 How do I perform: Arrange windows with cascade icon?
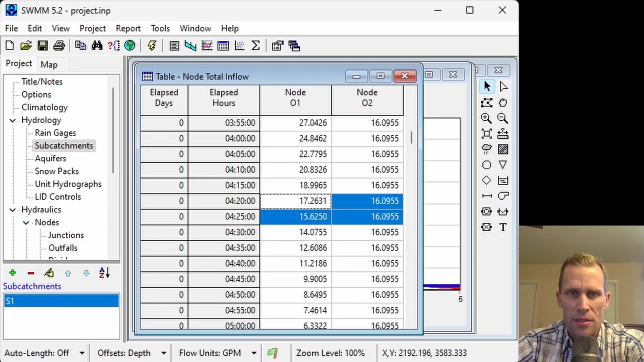pyautogui.click(x=294, y=46)
